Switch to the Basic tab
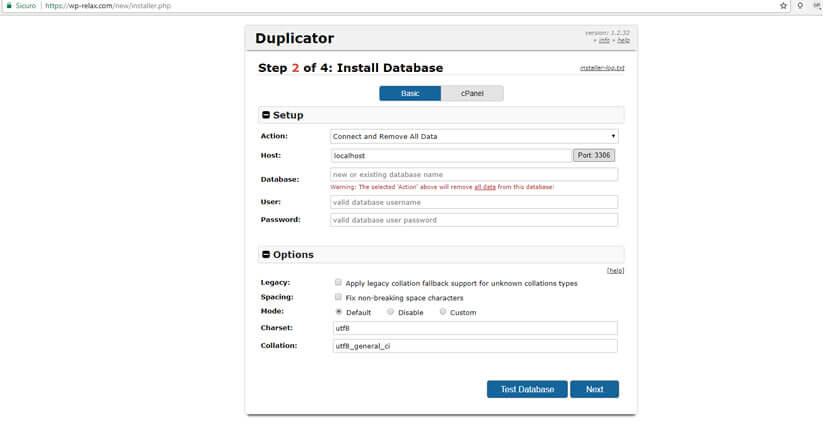823x432 pixels. click(x=410, y=93)
